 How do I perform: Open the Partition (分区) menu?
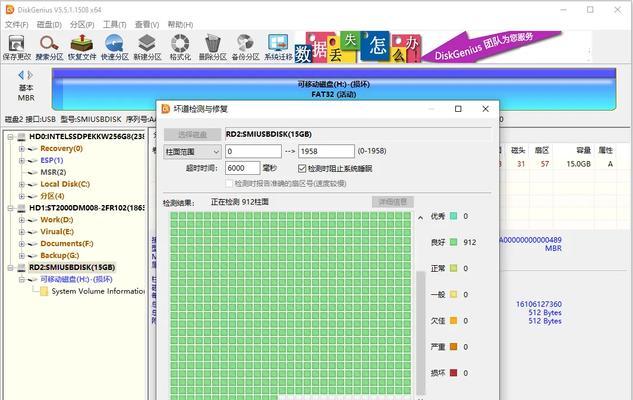(82, 25)
